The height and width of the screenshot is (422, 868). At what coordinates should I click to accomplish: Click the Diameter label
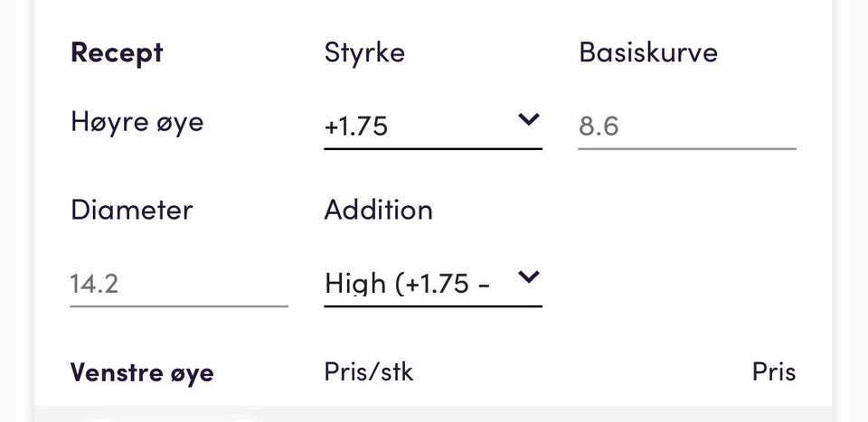132,211
